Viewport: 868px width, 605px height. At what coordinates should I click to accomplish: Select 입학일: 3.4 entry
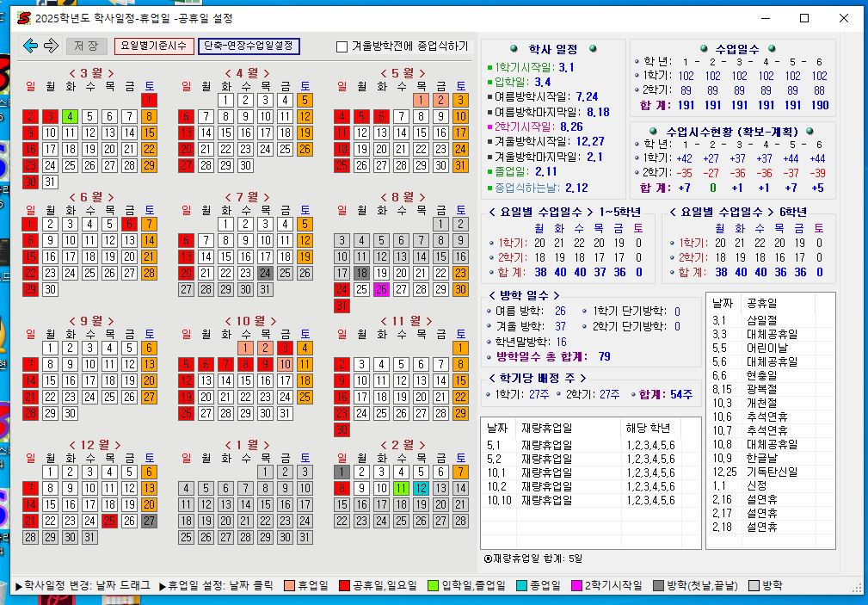(519, 82)
